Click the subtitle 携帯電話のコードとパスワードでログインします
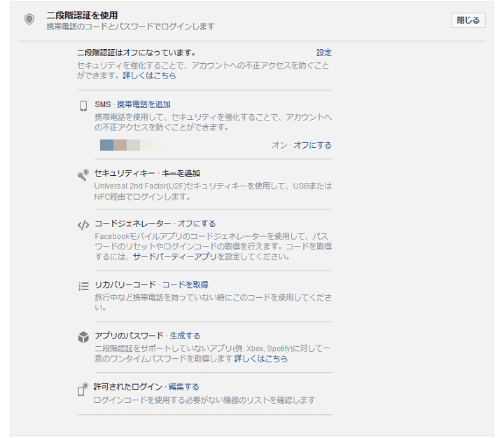 [130, 27]
